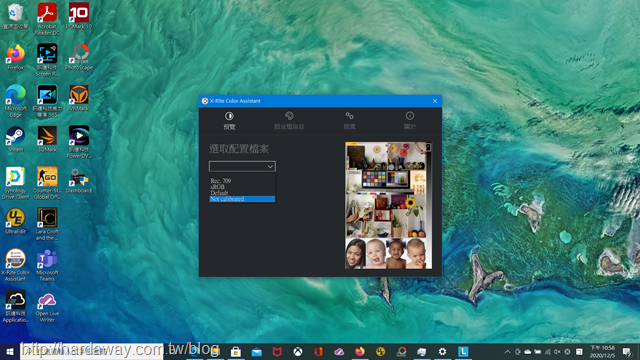Open the 關於 about tab
This screenshot has height=360, width=640.
410,121
